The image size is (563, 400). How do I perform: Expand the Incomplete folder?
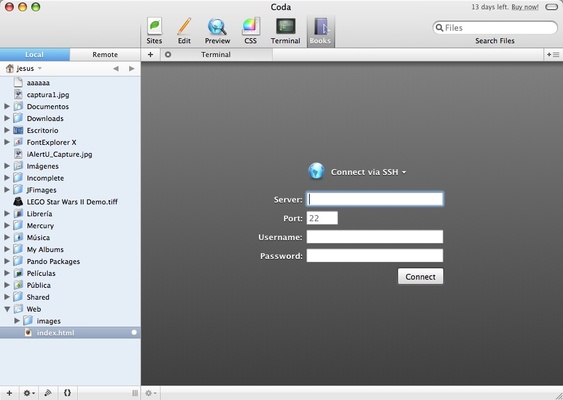(7, 178)
